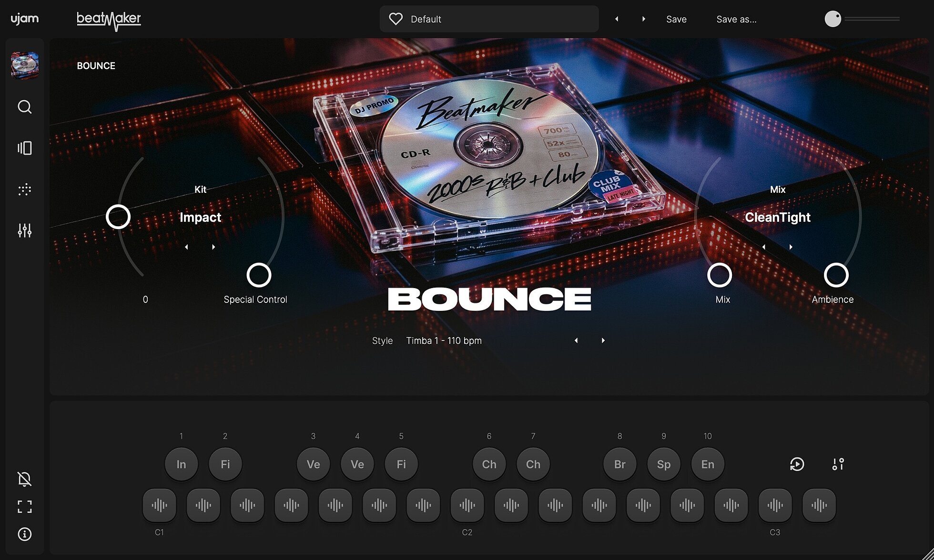
Task: Switch to previous Mix preset before CleanTight
Action: 764,247
